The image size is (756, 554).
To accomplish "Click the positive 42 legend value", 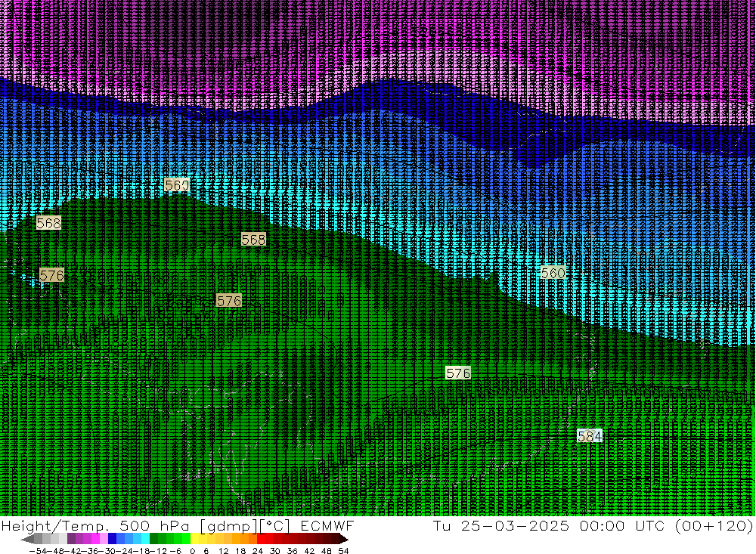I will pos(309,551).
